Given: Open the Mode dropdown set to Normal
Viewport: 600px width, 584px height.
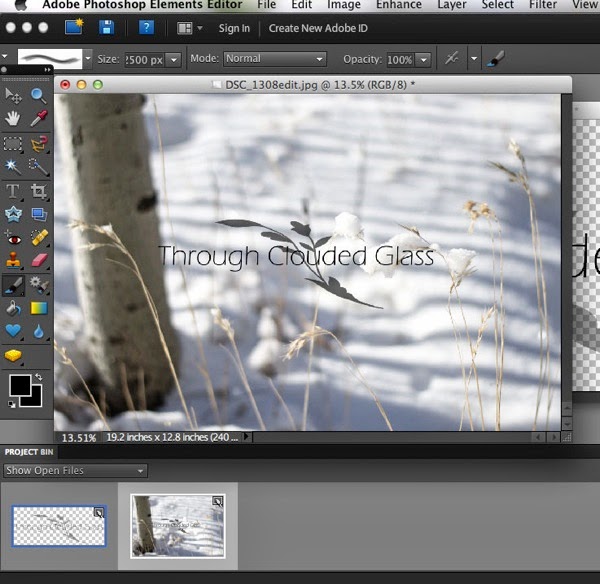Looking at the screenshot, I should [274, 59].
